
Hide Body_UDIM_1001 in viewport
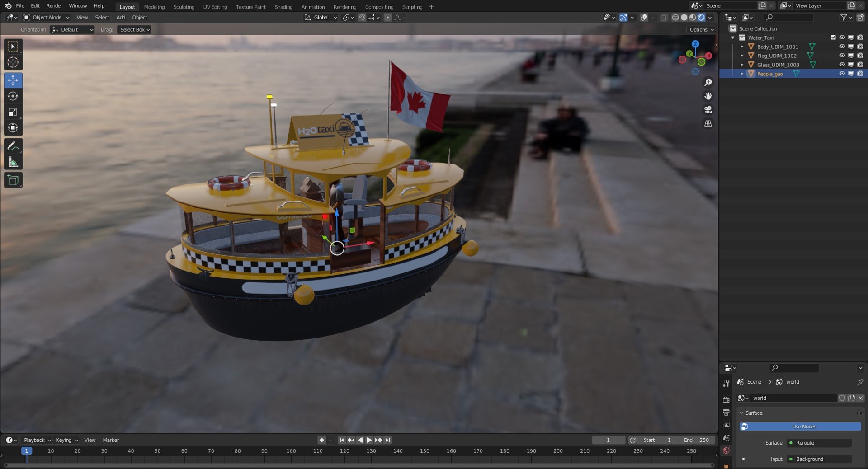(842, 47)
